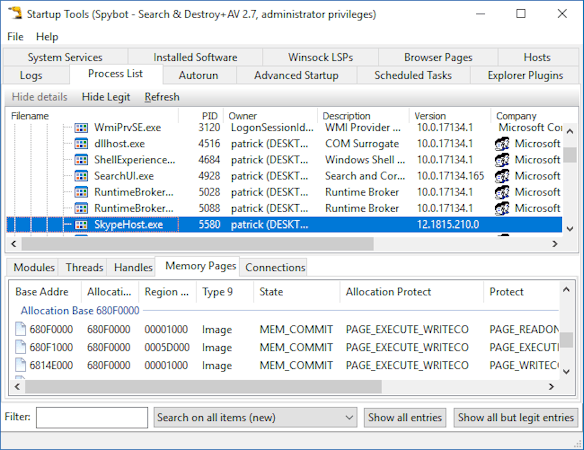Click the process list scroll up arrow

coord(569,131)
